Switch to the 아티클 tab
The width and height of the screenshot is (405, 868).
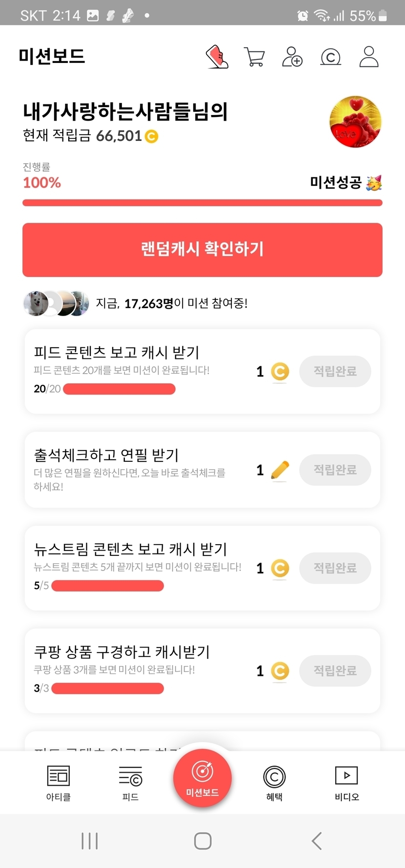tap(59, 783)
